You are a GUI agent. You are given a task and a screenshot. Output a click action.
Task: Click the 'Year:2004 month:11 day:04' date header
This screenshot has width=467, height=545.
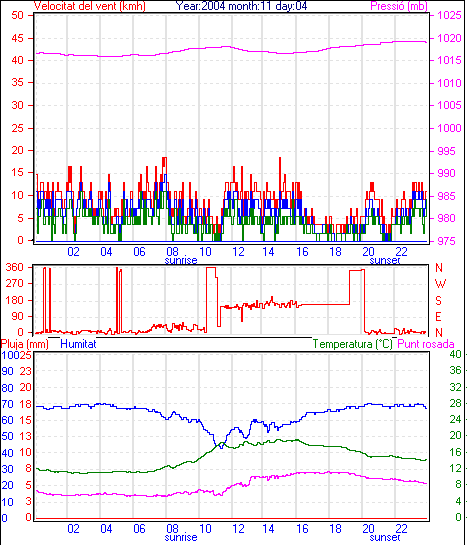pos(241,6)
